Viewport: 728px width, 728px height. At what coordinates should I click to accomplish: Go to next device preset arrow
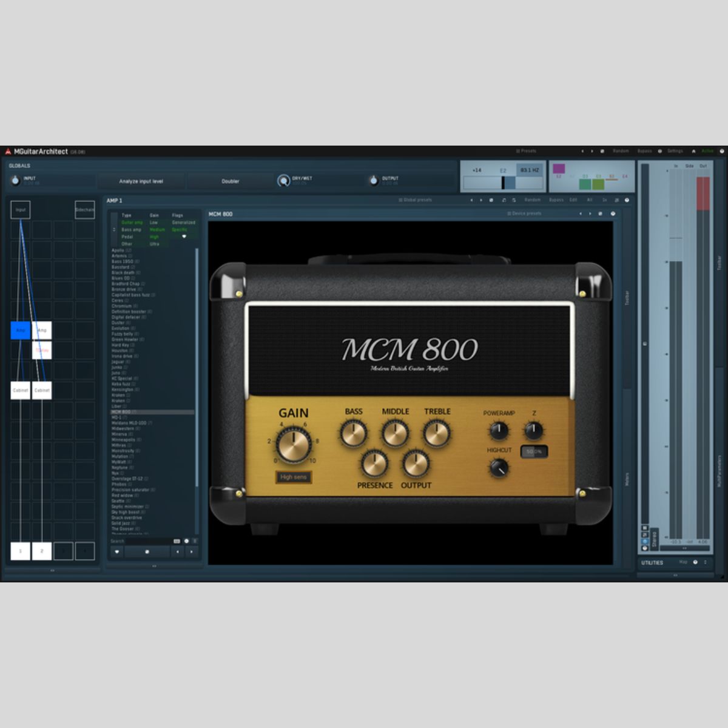pyautogui.click(x=590, y=214)
